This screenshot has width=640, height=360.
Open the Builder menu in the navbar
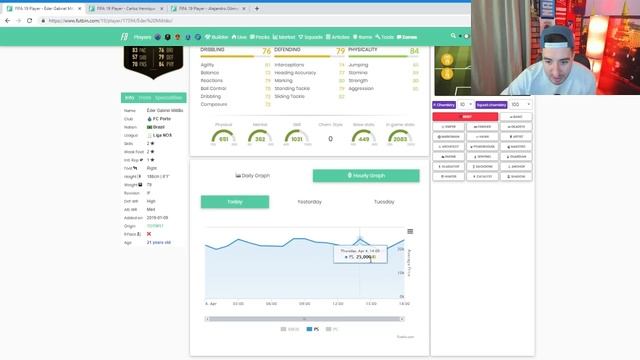pyautogui.click(x=216, y=37)
